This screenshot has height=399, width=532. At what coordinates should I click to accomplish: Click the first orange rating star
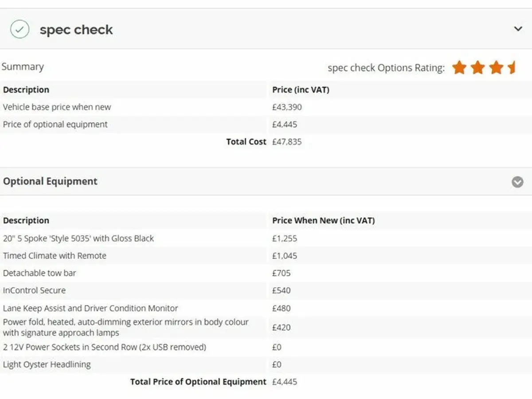click(x=459, y=68)
